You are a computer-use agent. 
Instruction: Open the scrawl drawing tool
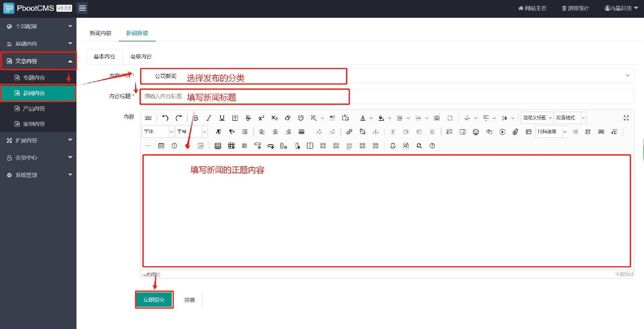[x=489, y=132]
